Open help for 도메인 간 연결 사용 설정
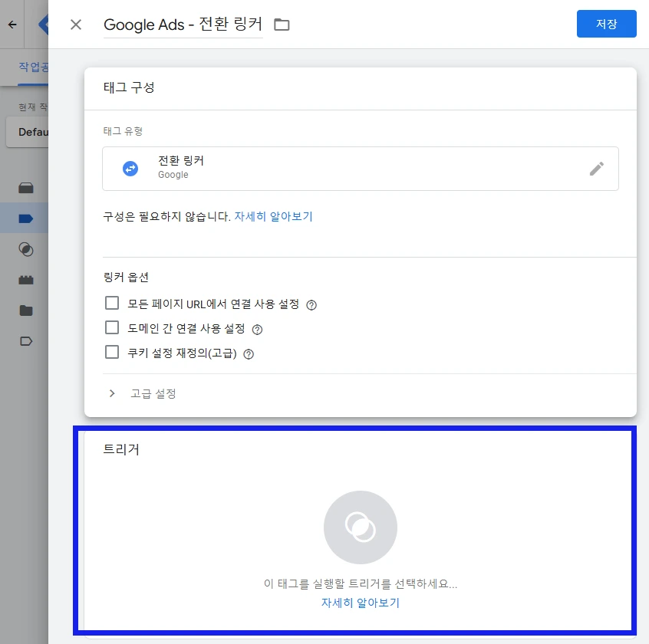The width and height of the screenshot is (649, 644). 257,330
